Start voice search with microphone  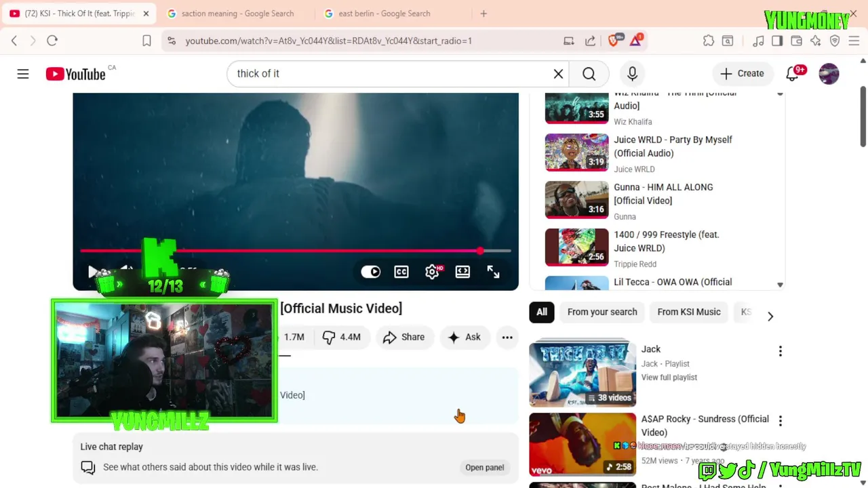(632, 74)
